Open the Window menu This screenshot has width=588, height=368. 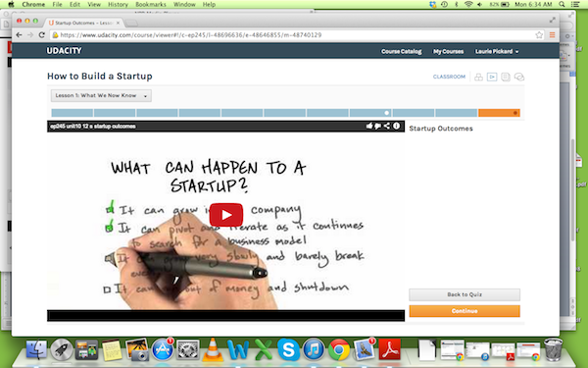(x=184, y=5)
